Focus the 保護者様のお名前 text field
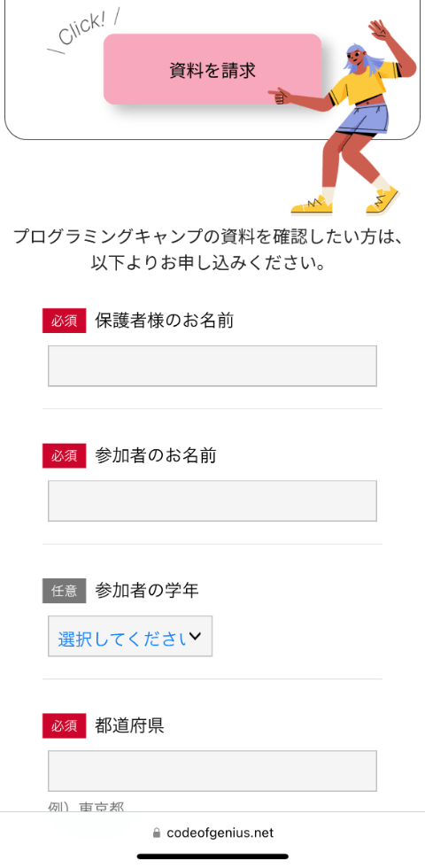Image resolution: width=425 pixels, height=868 pixels. pos(212,366)
